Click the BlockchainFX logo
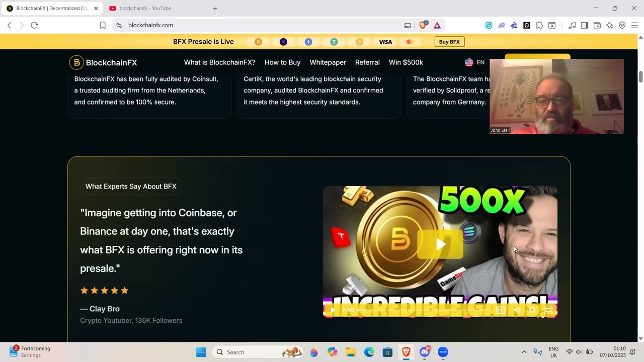 (103, 62)
